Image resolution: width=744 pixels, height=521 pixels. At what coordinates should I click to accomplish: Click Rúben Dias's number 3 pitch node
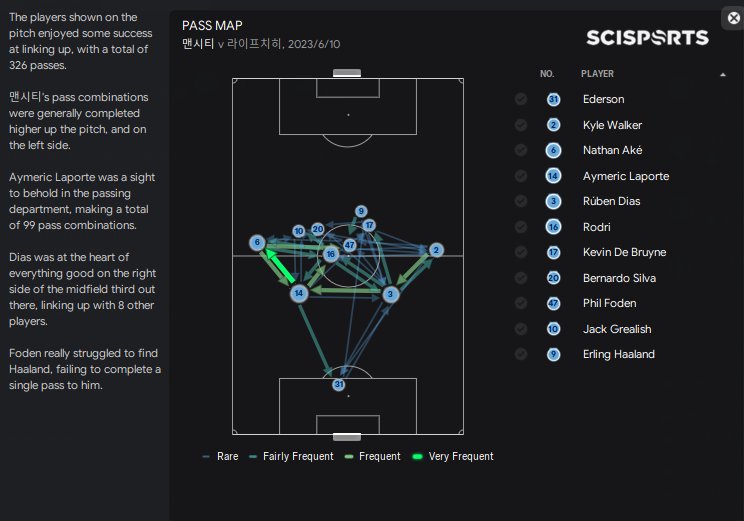[x=390, y=294]
